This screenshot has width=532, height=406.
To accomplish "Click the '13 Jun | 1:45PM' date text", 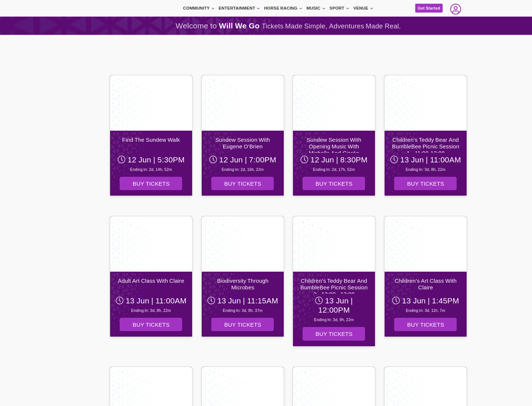I will tap(430, 301).
